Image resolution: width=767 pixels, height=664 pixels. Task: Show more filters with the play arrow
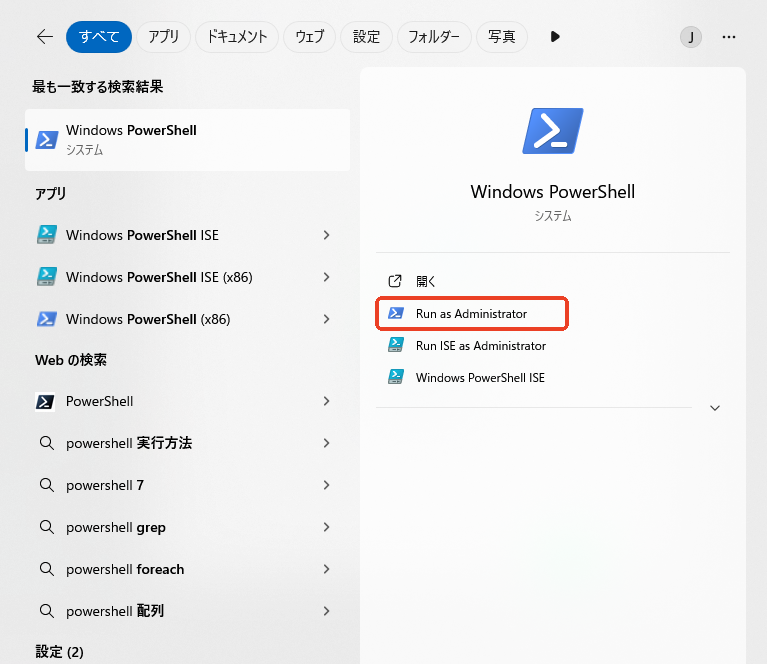(555, 37)
